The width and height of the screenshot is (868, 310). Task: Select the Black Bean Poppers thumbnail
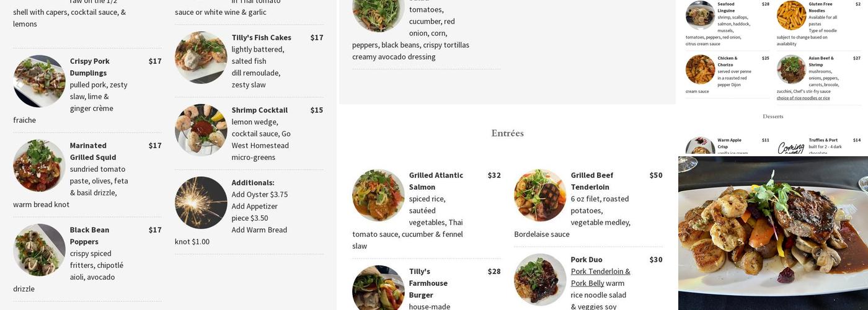(x=39, y=250)
